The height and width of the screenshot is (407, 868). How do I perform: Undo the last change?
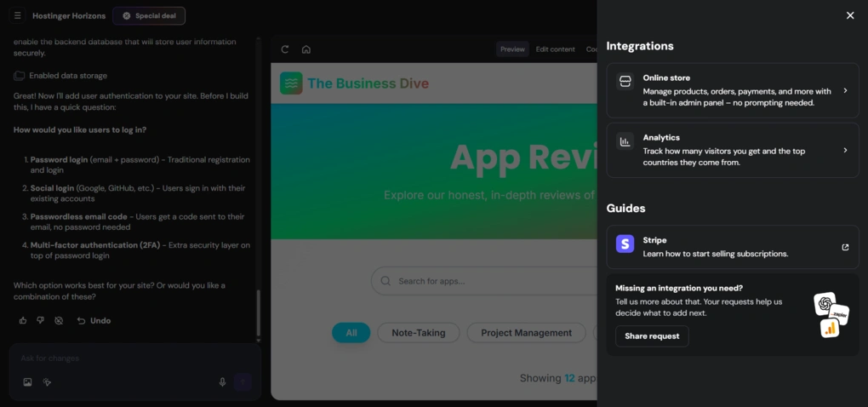[94, 321]
